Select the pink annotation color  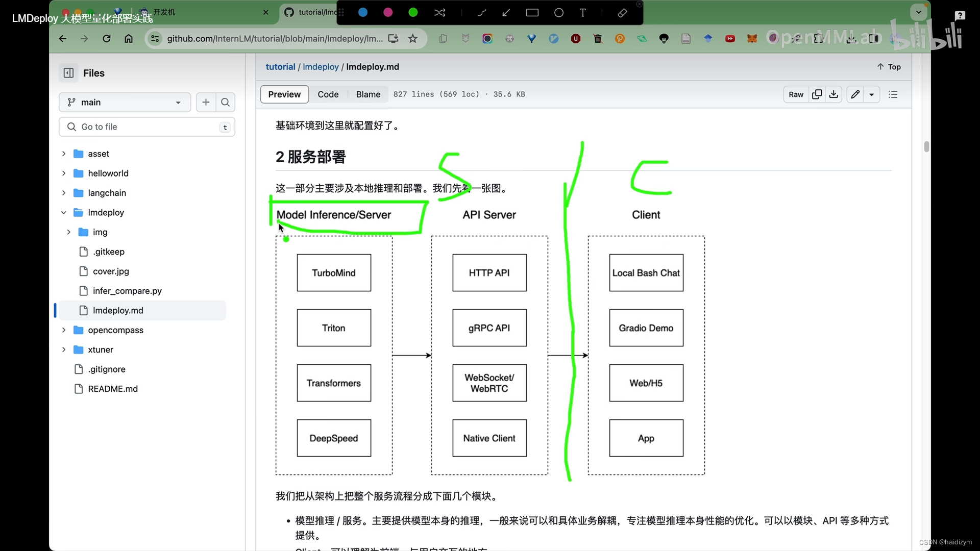click(388, 12)
